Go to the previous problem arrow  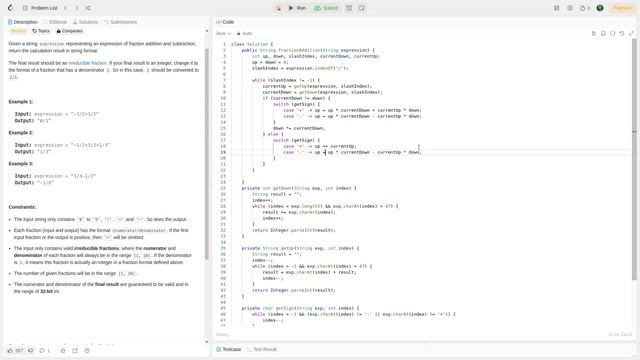(66, 8)
